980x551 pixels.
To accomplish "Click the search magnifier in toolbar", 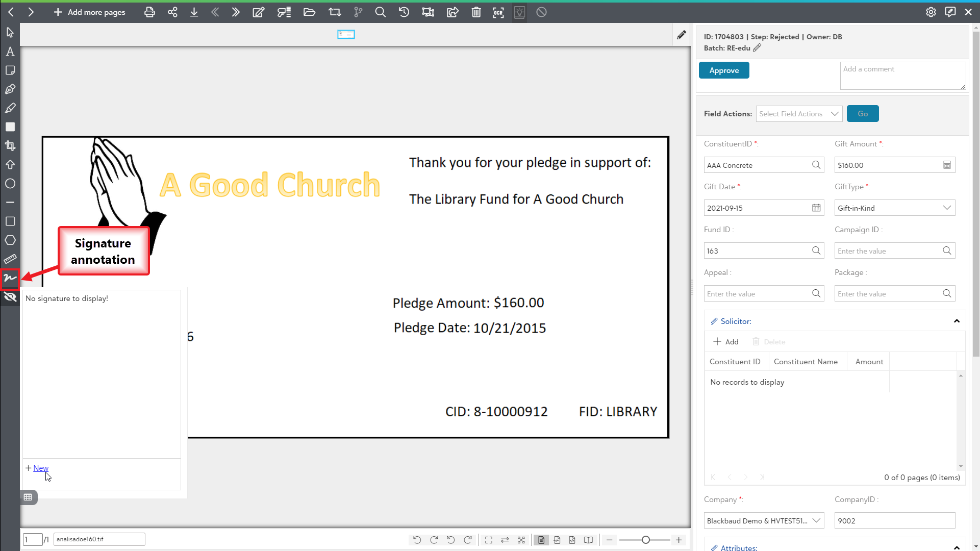I will pos(380,12).
